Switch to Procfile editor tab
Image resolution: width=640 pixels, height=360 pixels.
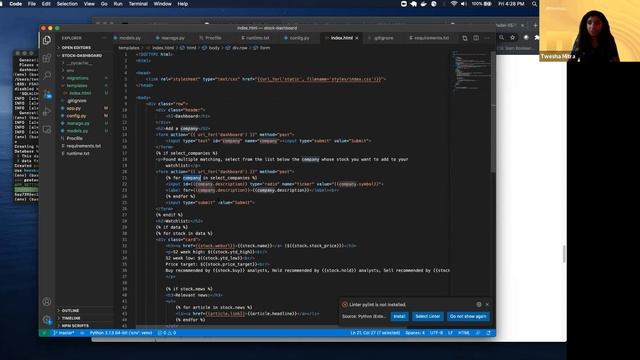coord(213,38)
